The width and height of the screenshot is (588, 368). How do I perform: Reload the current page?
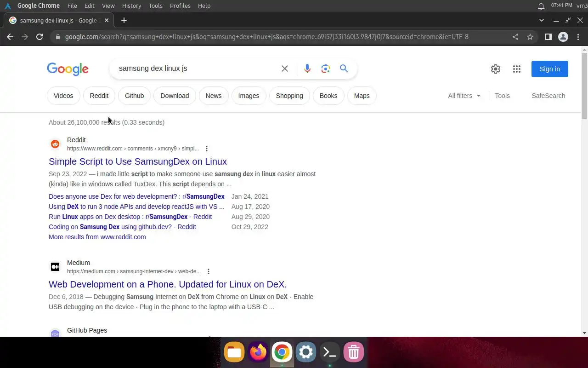(40, 37)
